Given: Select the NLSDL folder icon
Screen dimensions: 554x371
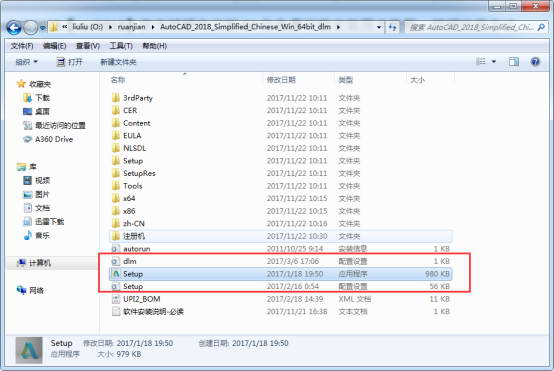Looking at the screenshot, I should 116,148.
